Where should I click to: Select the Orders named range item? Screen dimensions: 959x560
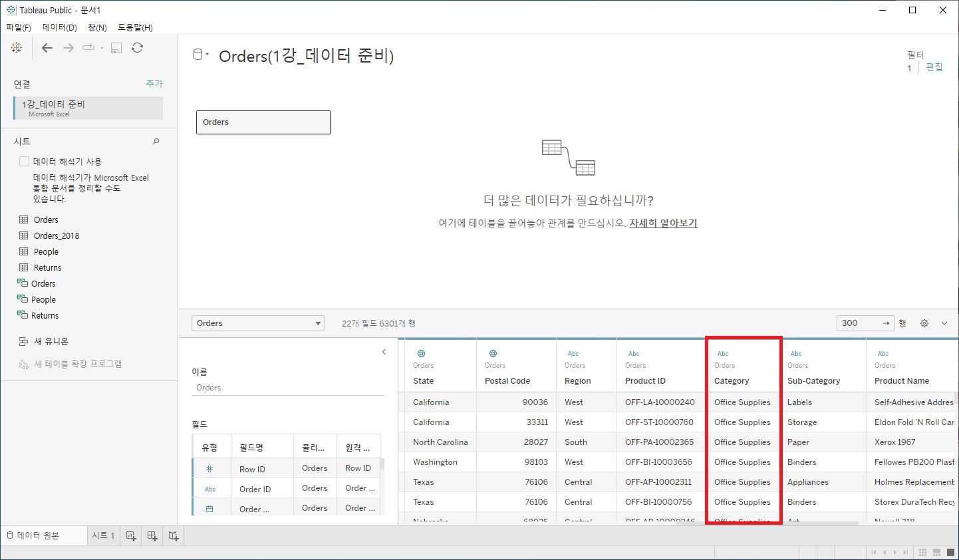43,283
